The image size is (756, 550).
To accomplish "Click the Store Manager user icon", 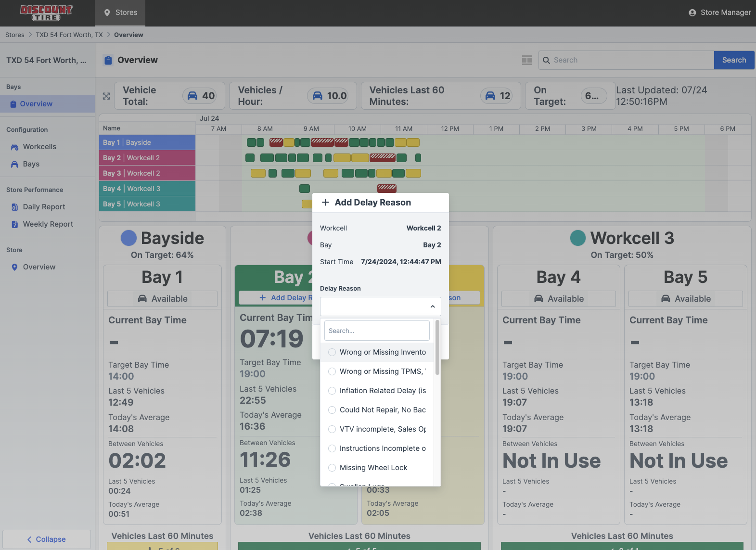I will pyautogui.click(x=692, y=13).
